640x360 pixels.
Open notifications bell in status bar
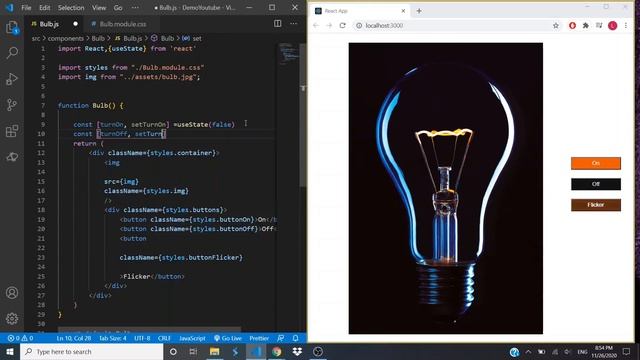pos(296,338)
